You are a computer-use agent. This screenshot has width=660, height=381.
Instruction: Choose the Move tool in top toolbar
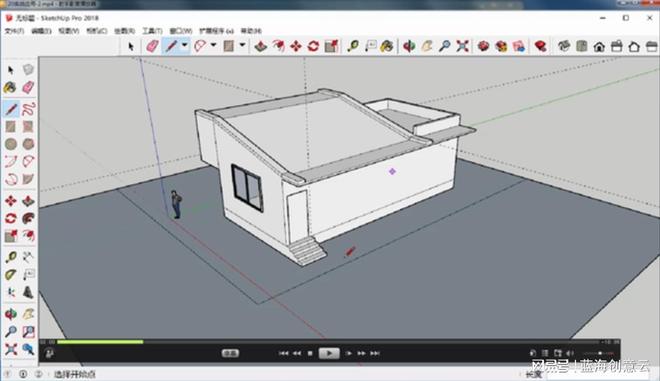tap(296, 46)
